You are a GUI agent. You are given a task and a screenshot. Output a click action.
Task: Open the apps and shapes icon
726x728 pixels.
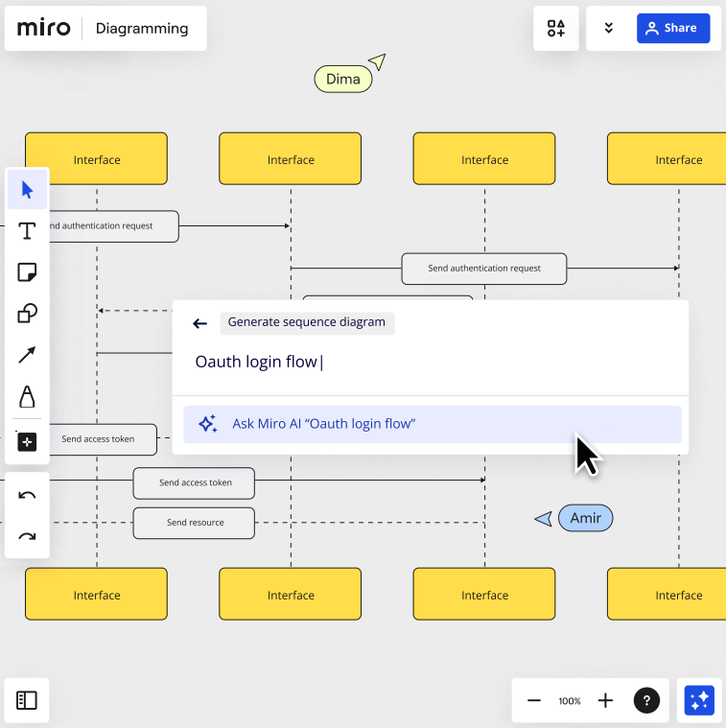pos(555,29)
